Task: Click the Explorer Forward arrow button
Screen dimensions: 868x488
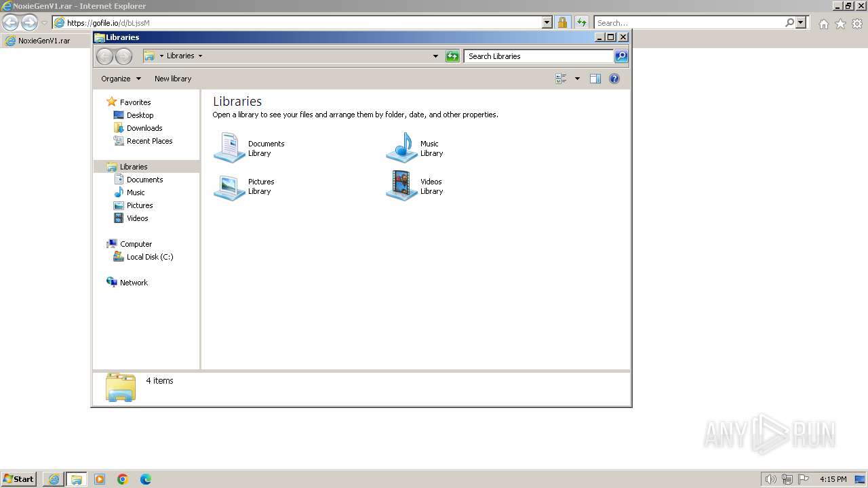Action: (123, 56)
